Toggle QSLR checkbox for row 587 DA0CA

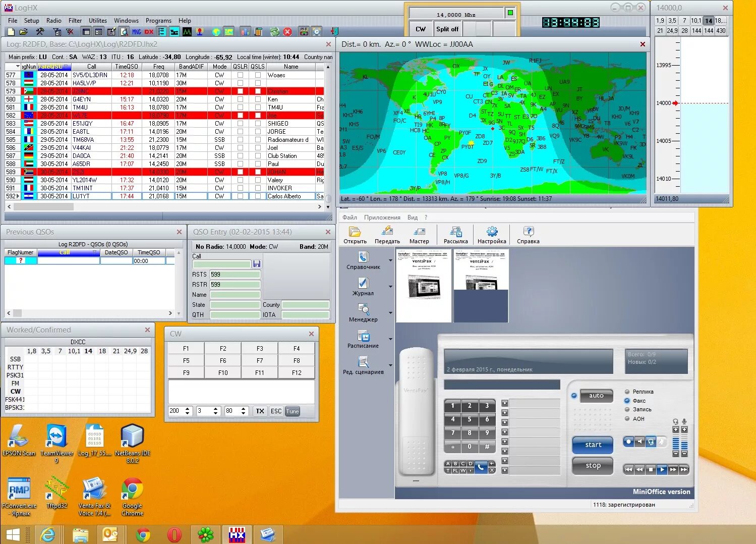click(240, 156)
